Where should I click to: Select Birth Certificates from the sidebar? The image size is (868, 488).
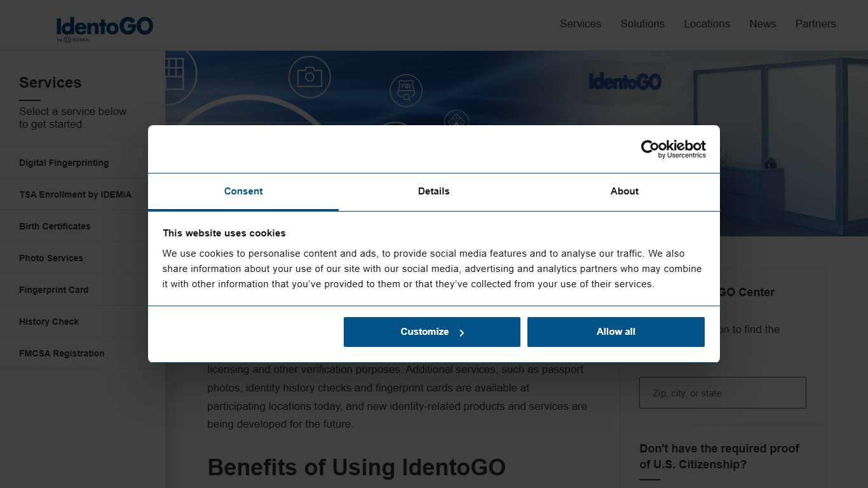tap(55, 226)
